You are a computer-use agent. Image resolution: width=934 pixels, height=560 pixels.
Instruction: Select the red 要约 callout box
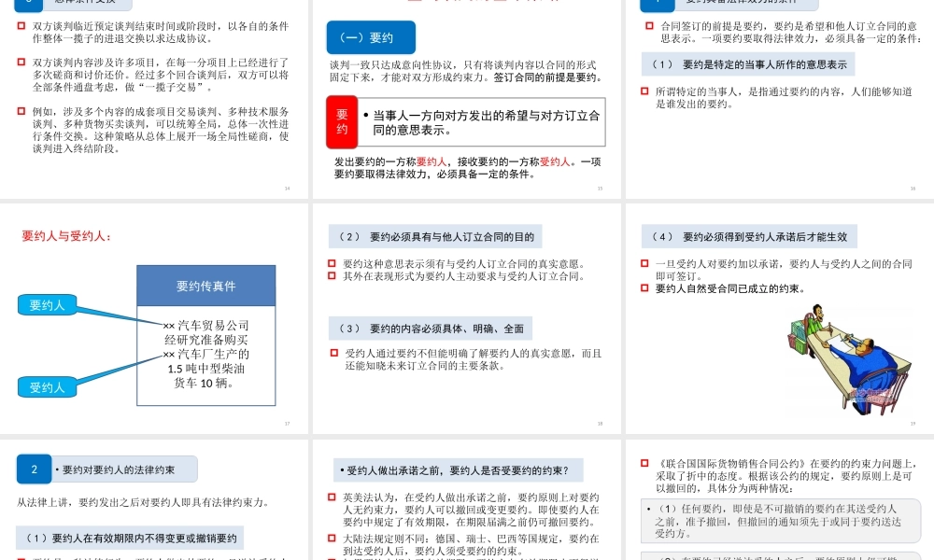[342, 122]
